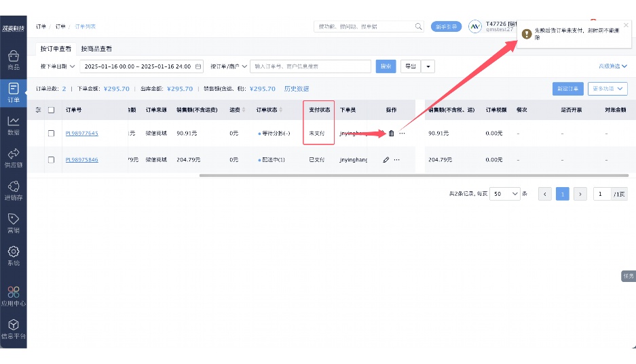Click the horizontal table scrollbar
The image size is (636, 364).
(x=414, y=176)
